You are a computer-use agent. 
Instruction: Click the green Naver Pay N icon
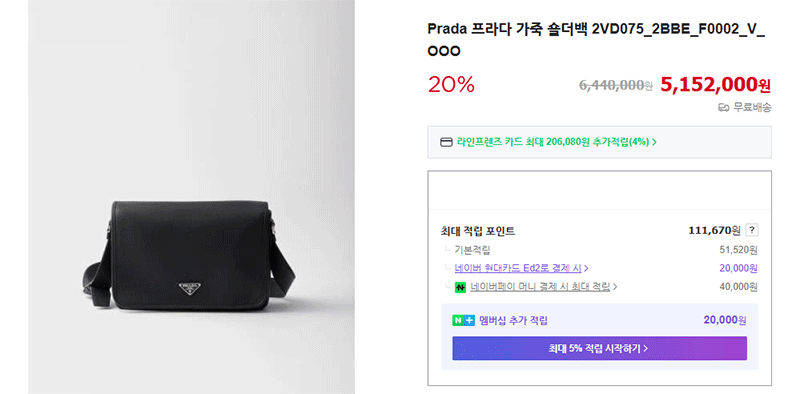(461, 287)
